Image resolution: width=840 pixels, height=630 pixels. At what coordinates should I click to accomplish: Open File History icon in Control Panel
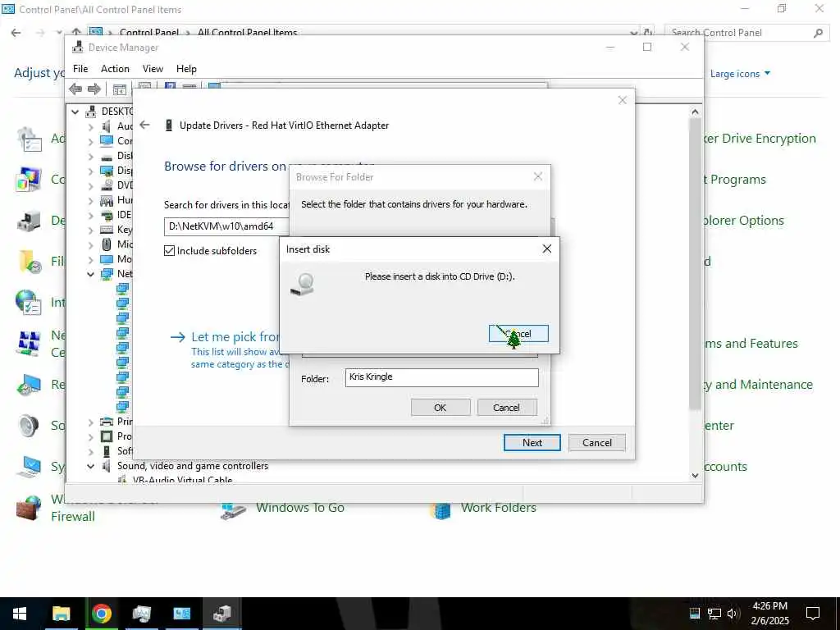point(29,262)
